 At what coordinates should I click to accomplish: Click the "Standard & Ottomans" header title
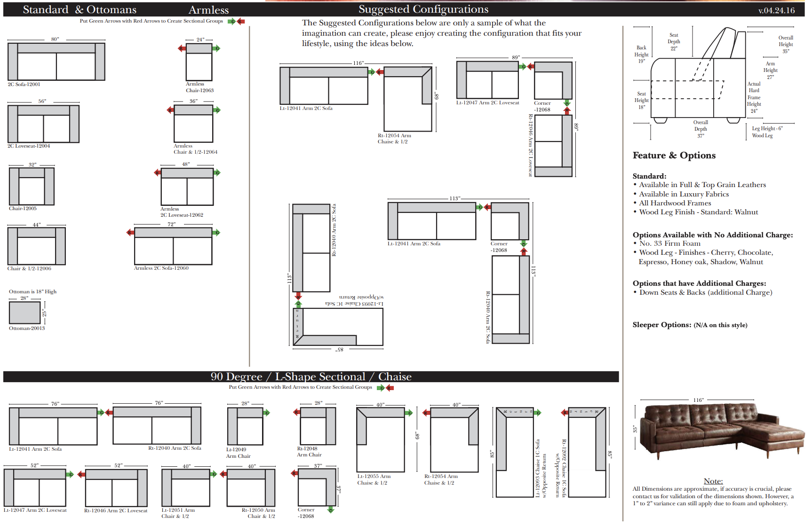80,10
